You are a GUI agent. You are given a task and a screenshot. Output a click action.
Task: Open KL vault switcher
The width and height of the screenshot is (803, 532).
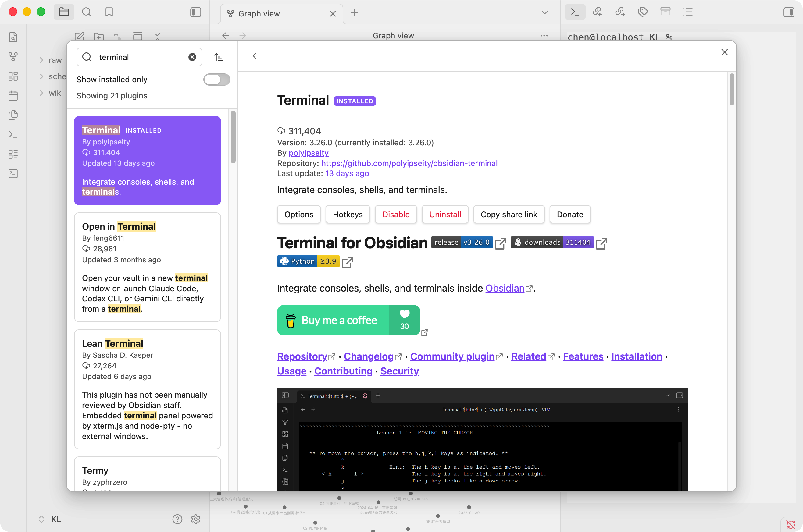[50, 519]
